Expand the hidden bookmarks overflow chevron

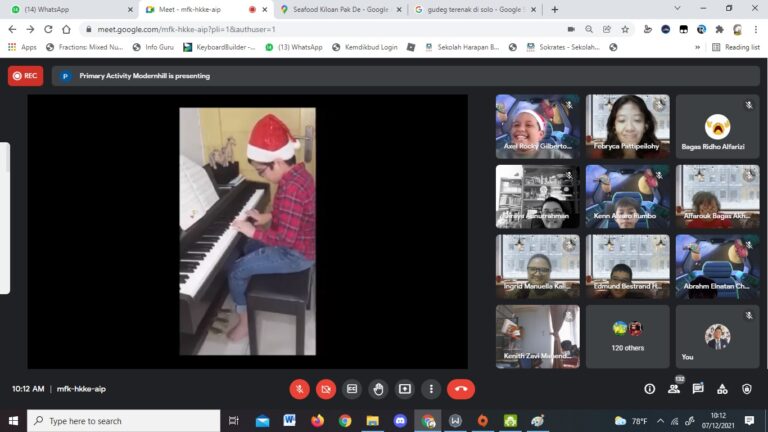pos(697,47)
